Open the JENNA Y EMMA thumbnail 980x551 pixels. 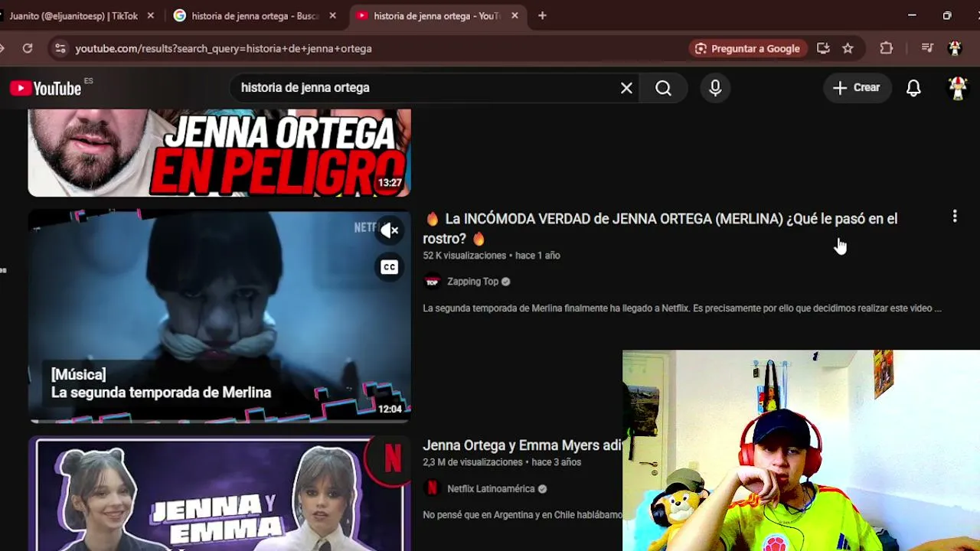(x=220, y=494)
